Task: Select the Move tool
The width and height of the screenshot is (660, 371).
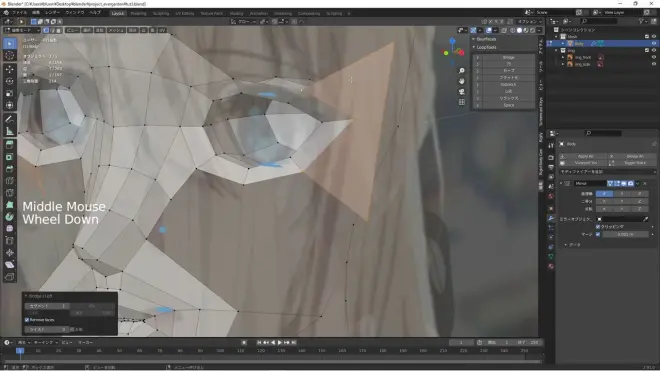Action: coord(10,69)
